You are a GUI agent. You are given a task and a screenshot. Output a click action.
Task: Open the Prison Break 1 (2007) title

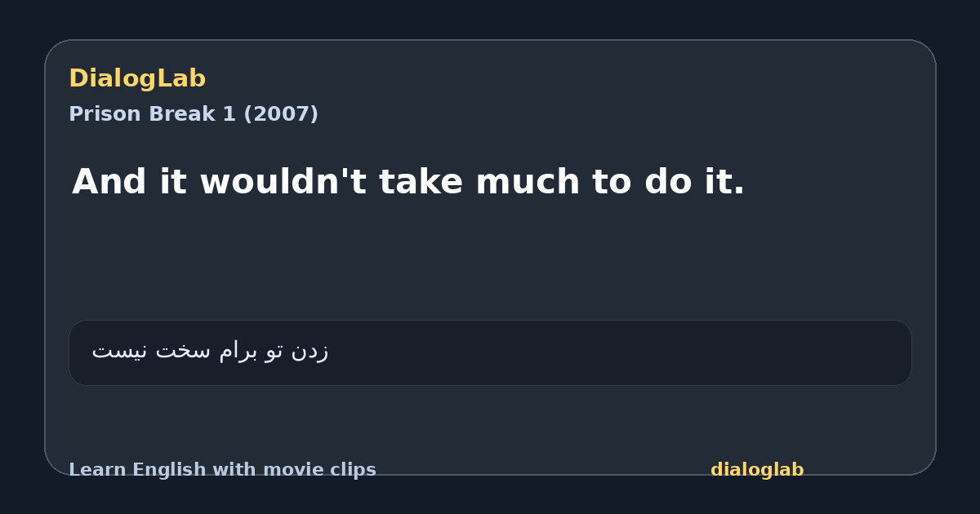pyautogui.click(x=194, y=114)
